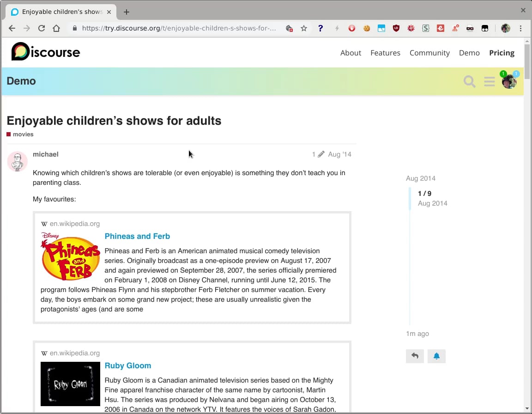Open the Discourse hamburger menu
Image resolution: width=532 pixels, height=414 pixels.
click(489, 81)
